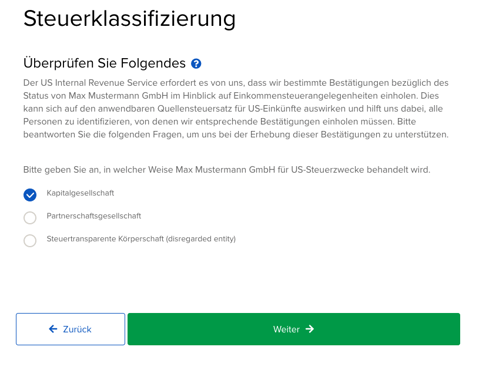Click the Weiter text label
479x377 pixels.
pyautogui.click(x=286, y=329)
